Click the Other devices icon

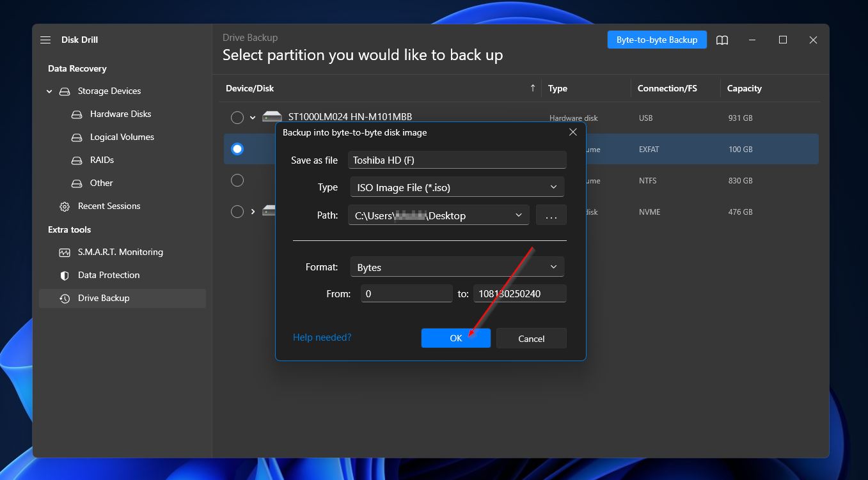point(77,183)
